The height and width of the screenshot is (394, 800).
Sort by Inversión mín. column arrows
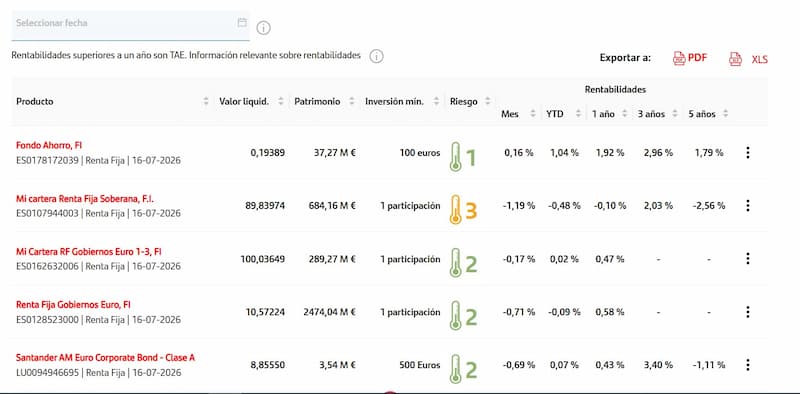click(436, 101)
